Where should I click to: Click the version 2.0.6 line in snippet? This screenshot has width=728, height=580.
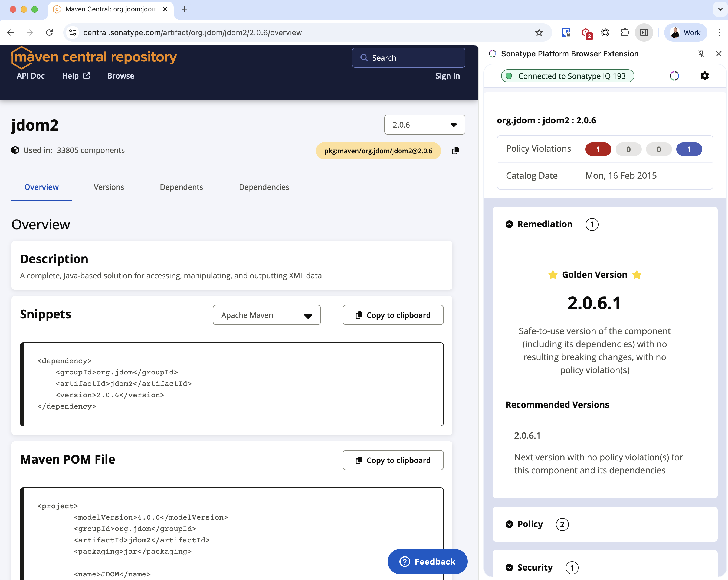point(110,395)
